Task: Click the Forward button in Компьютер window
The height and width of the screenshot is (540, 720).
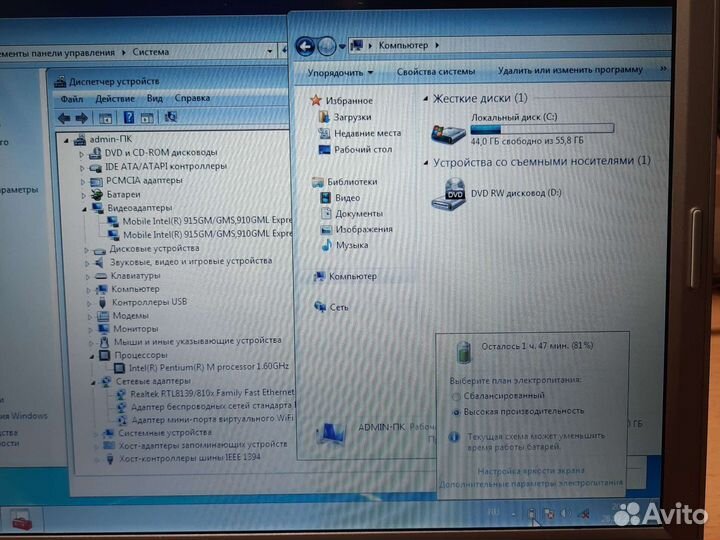Action: [x=326, y=46]
